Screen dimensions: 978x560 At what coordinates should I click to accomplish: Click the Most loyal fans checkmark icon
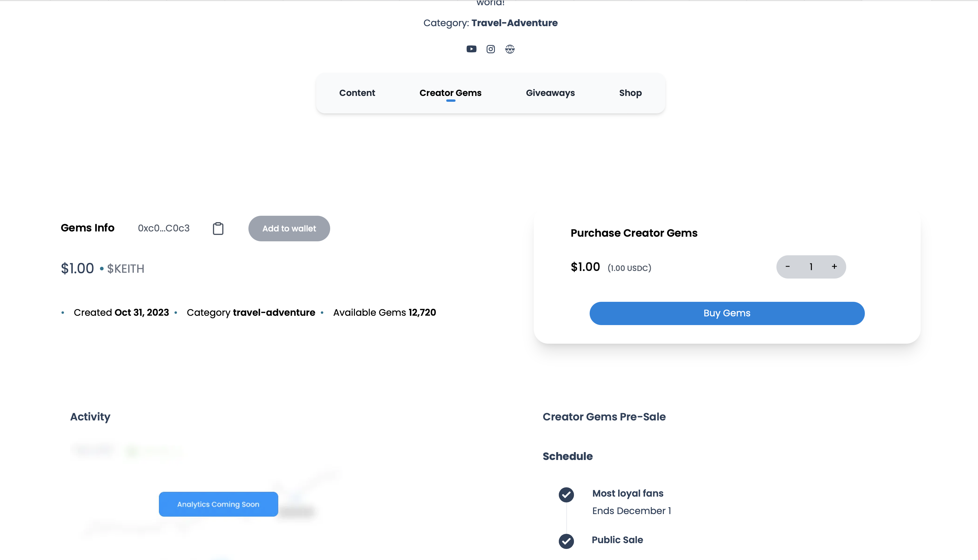tap(566, 495)
